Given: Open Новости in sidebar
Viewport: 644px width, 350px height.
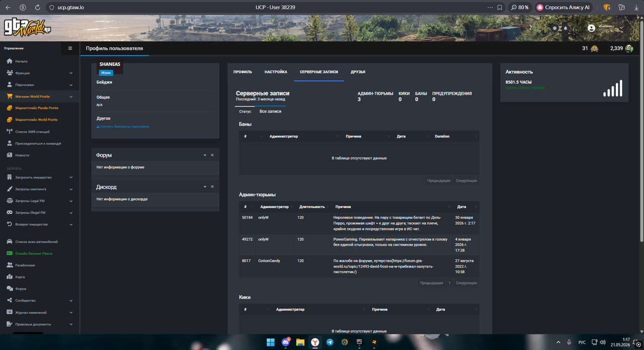Looking at the screenshot, I should [x=22, y=155].
